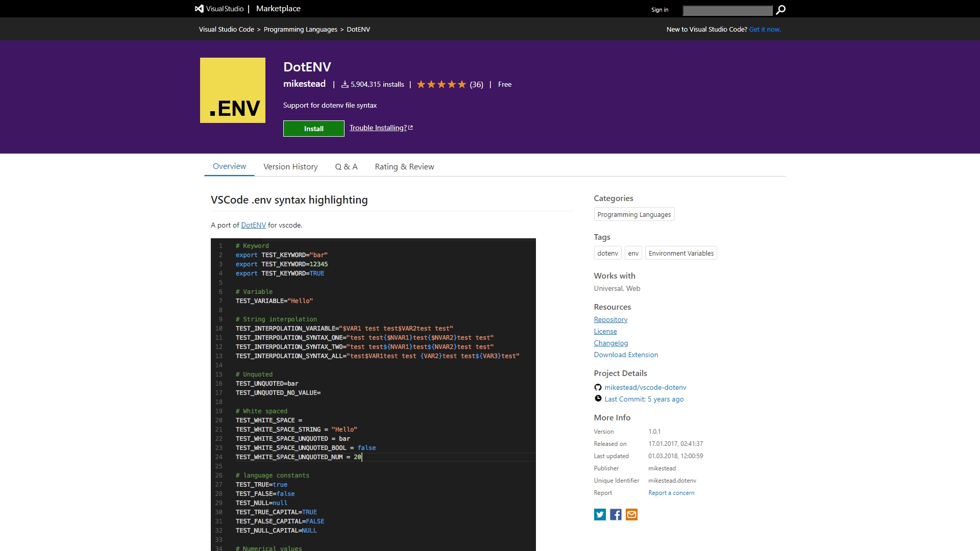Image resolution: width=980 pixels, height=551 pixels.
Task: Open the Marketplace header link
Action: coord(278,9)
